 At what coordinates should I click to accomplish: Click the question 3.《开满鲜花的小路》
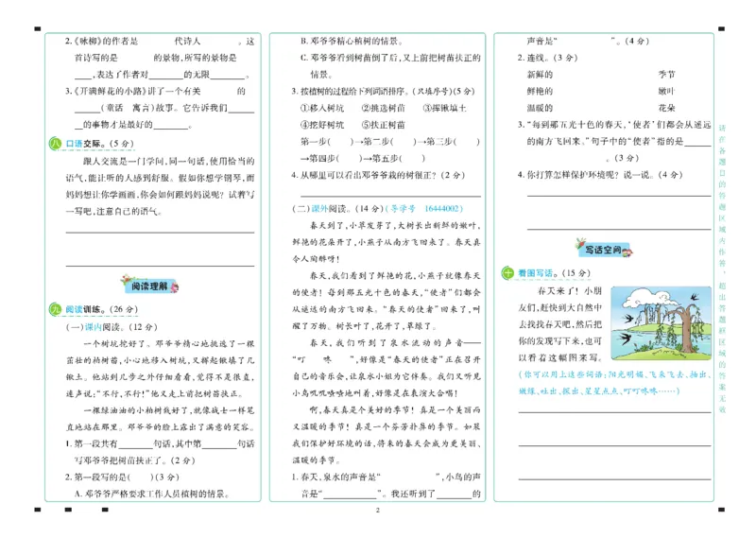160,108
